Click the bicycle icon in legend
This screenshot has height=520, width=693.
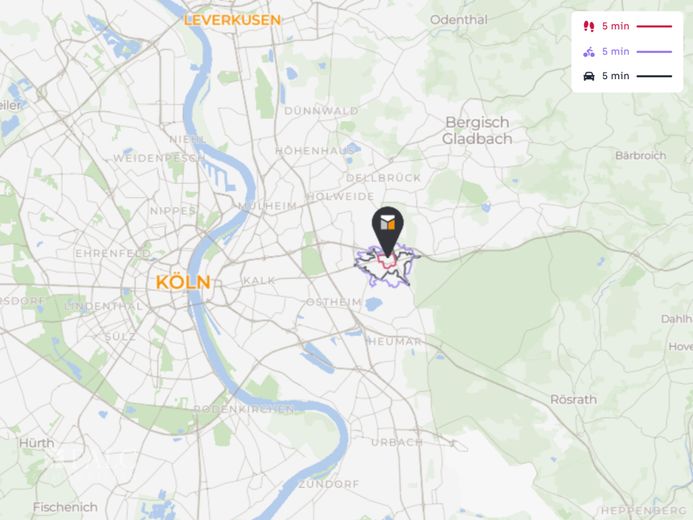[589, 52]
